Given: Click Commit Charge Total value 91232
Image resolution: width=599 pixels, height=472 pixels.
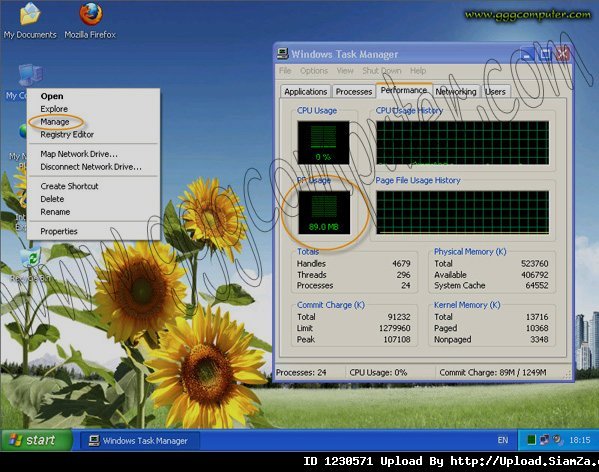Looking at the screenshot, I should click(399, 317).
